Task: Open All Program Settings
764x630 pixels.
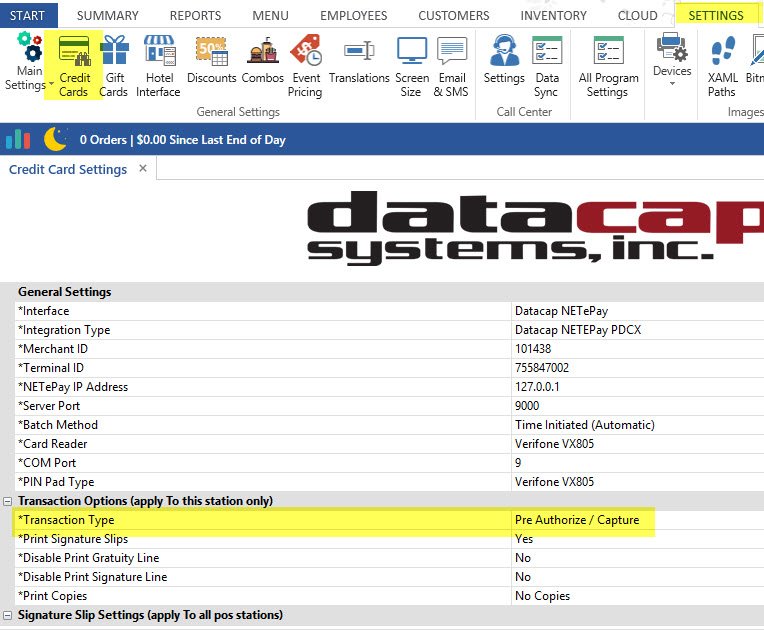Action: tap(607, 65)
